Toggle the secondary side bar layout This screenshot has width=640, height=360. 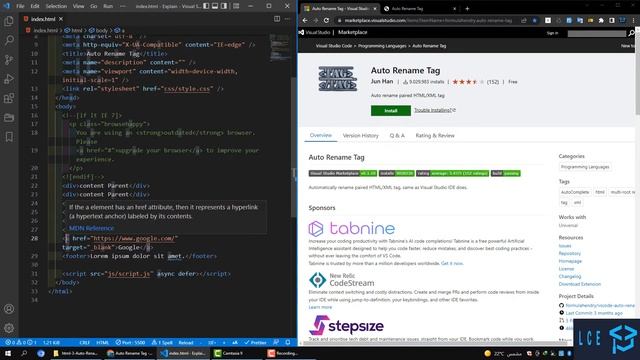point(224,6)
